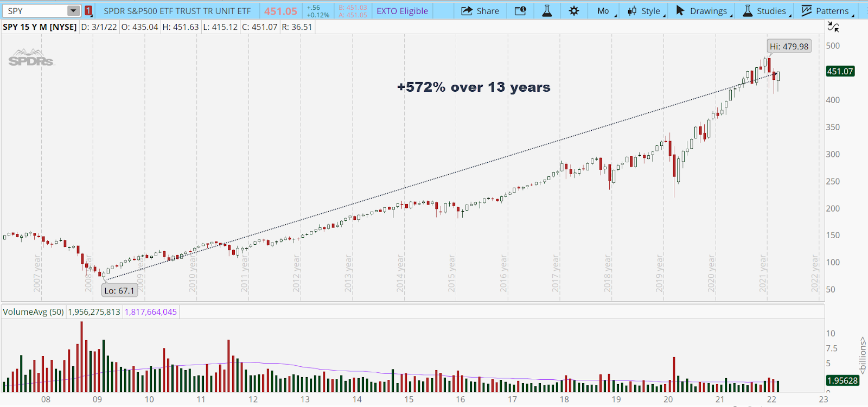Click the 1,956,275,813 volume value
This screenshot has height=407, width=868.
pos(94,312)
